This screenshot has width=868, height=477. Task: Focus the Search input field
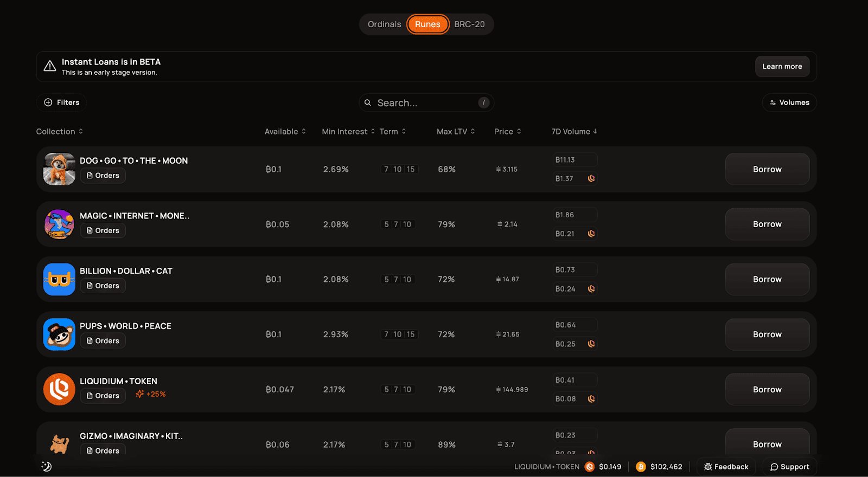pyautogui.click(x=426, y=102)
